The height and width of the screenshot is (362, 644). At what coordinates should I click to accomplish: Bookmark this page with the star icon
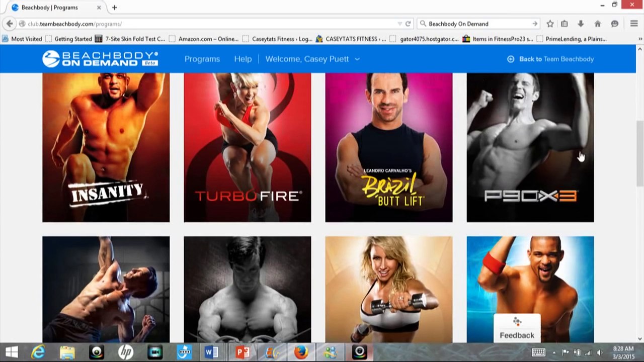pyautogui.click(x=550, y=24)
